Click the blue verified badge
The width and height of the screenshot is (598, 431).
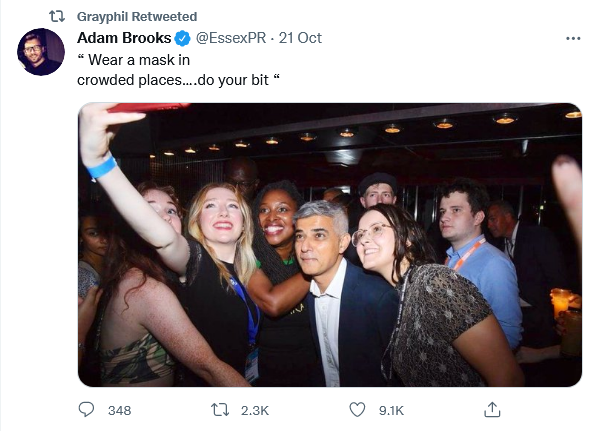(x=183, y=38)
